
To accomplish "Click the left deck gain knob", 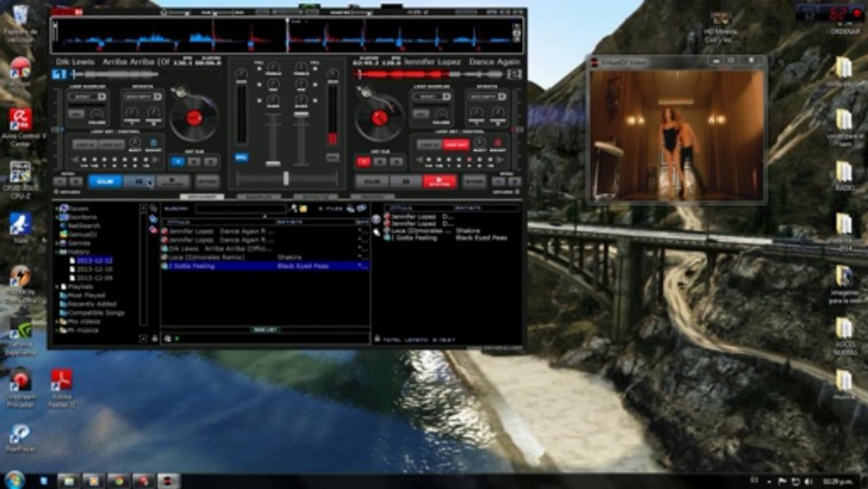I will pyautogui.click(x=242, y=73).
